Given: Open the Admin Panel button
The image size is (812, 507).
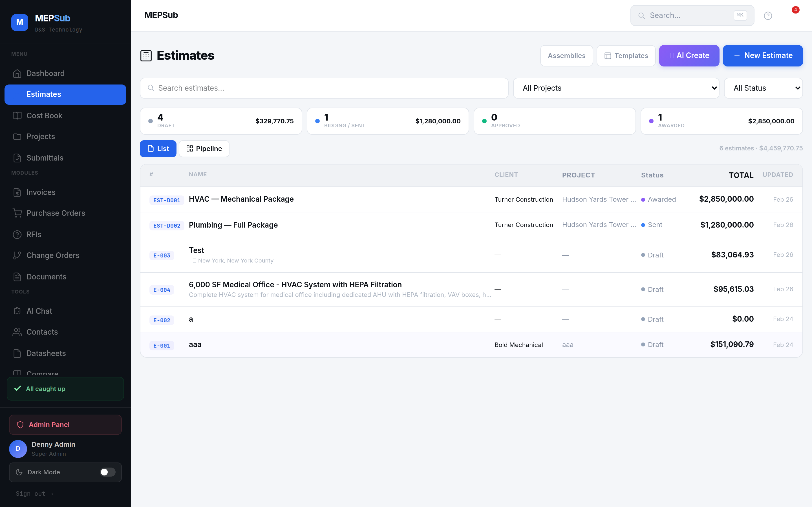Looking at the screenshot, I should point(65,425).
